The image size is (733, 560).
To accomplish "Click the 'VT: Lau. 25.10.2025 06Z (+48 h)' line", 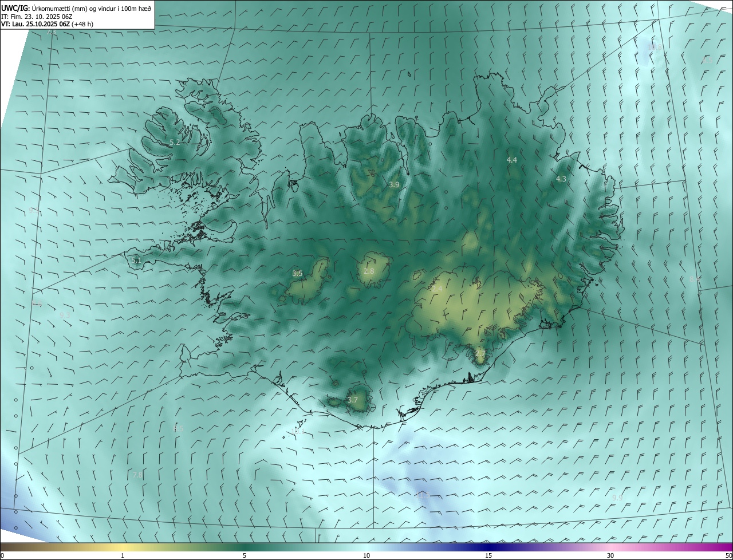I will tap(47, 24).
